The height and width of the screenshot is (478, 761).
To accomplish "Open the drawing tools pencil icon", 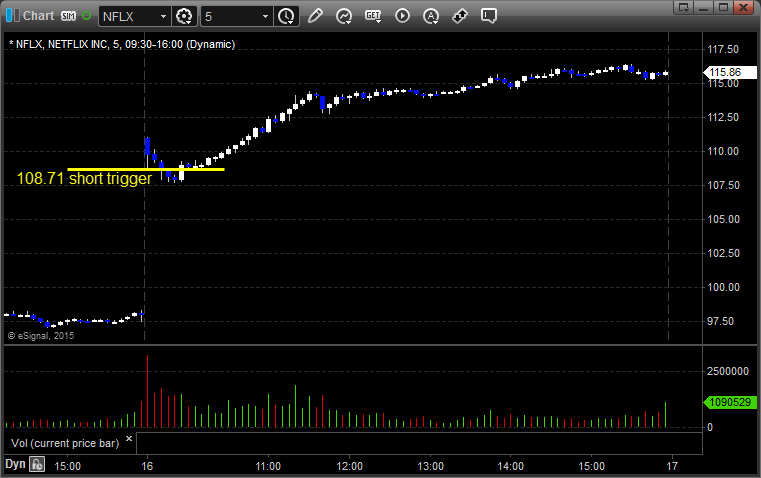I will [x=316, y=16].
